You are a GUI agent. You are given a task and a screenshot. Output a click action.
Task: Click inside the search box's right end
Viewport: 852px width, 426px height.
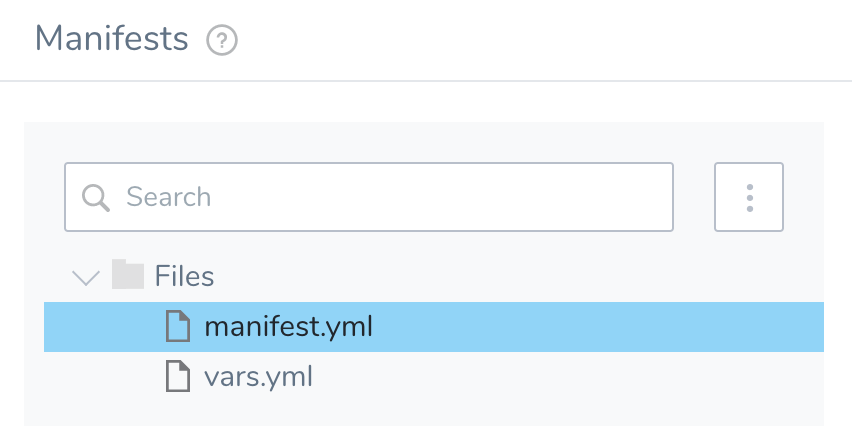[x=641, y=197]
